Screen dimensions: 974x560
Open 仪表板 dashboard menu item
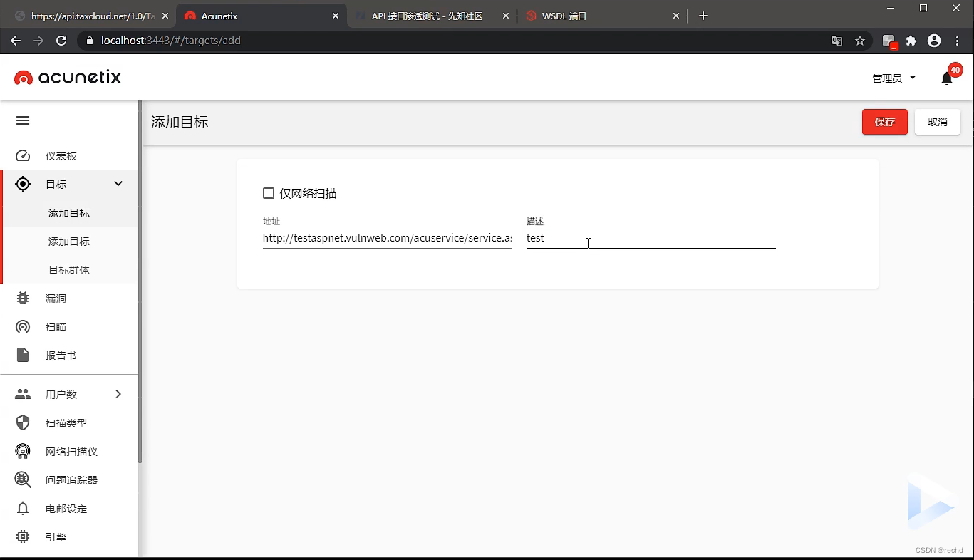(69, 156)
